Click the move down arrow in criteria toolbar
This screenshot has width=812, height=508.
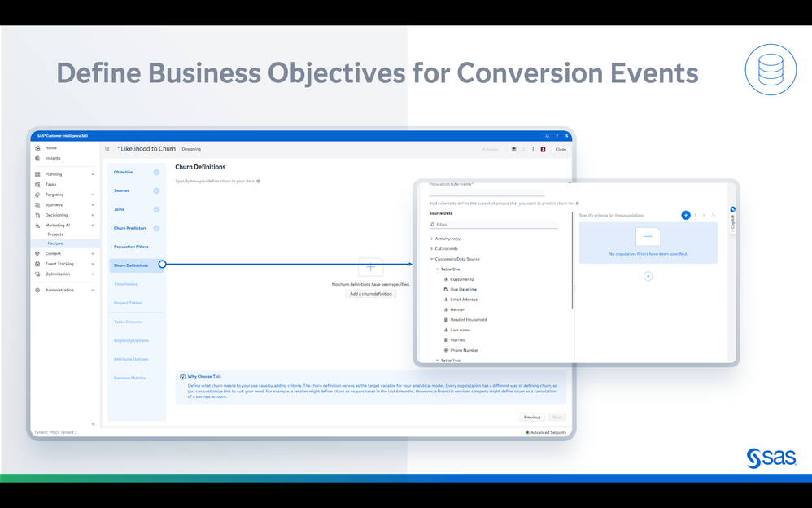point(704,215)
